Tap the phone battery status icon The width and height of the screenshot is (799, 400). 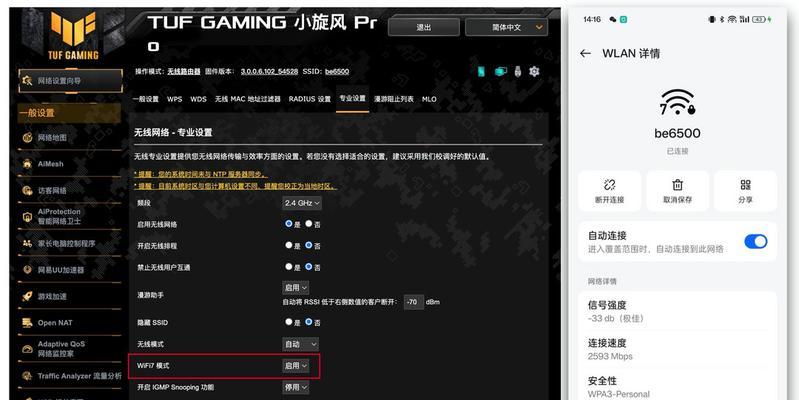point(759,19)
